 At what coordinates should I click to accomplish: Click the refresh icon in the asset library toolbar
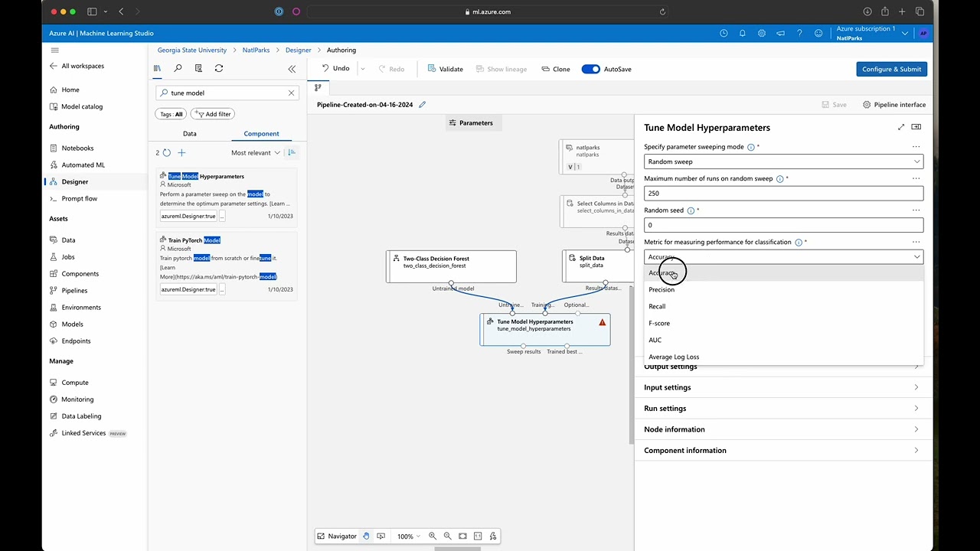tap(219, 68)
